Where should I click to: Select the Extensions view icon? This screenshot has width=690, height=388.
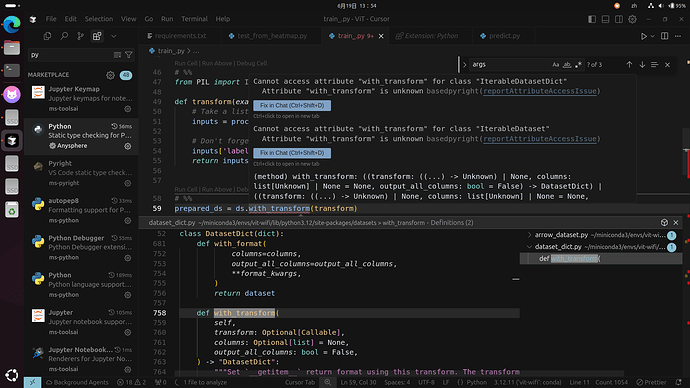click(97, 36)
